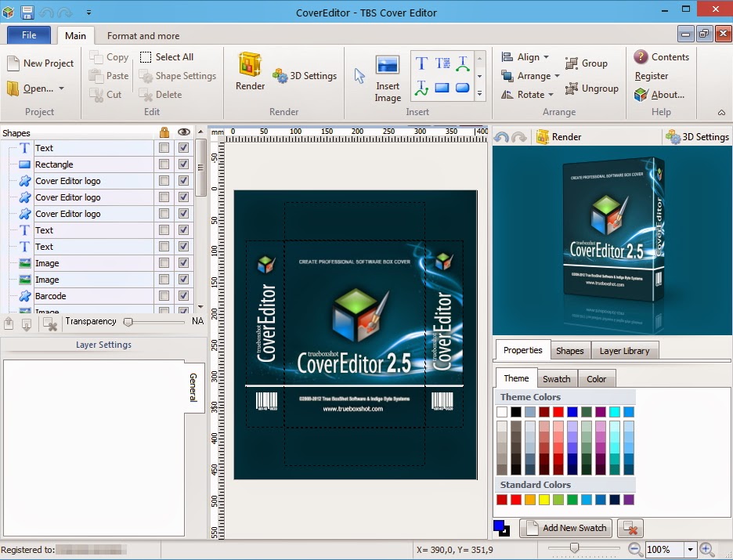733x560 pixels.
Task: Switch to the Shapes tab
Action: (x=570, y=351)
